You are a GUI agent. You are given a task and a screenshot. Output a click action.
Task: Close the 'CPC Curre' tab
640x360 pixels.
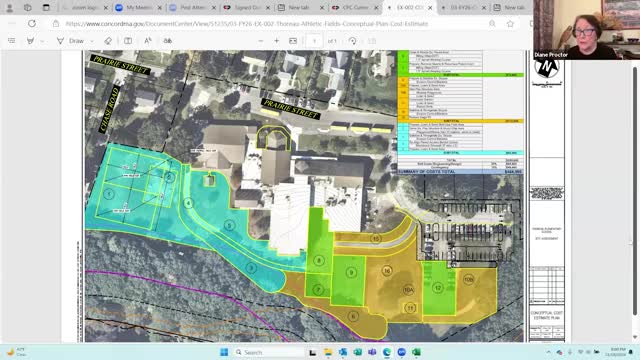click(376, 8)
